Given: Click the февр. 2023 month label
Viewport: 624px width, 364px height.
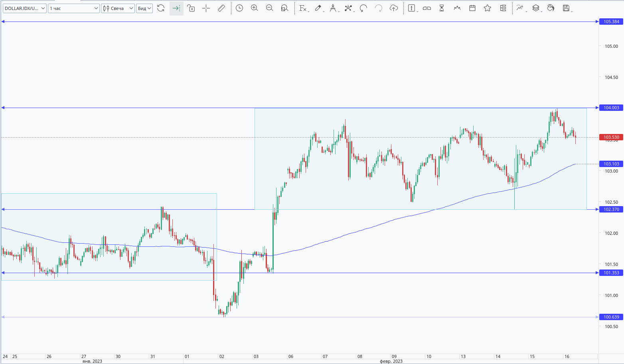Looking at the screenshot, I should 391,361.
